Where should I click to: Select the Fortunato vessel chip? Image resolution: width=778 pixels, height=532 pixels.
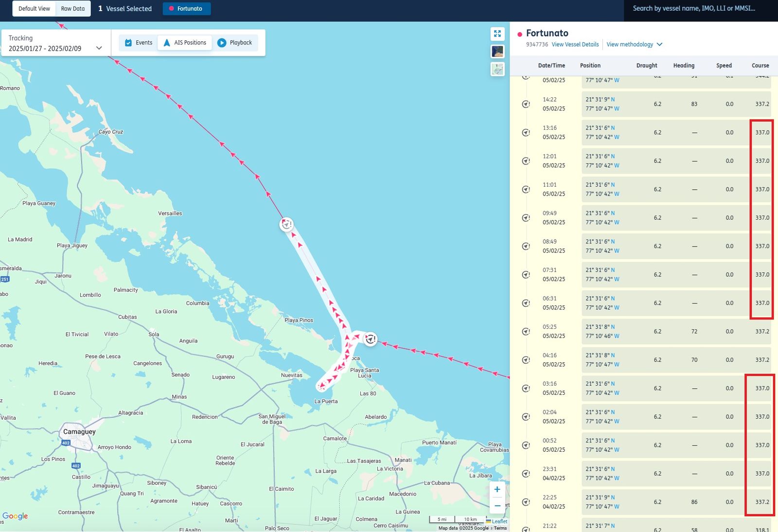point(187,9)
